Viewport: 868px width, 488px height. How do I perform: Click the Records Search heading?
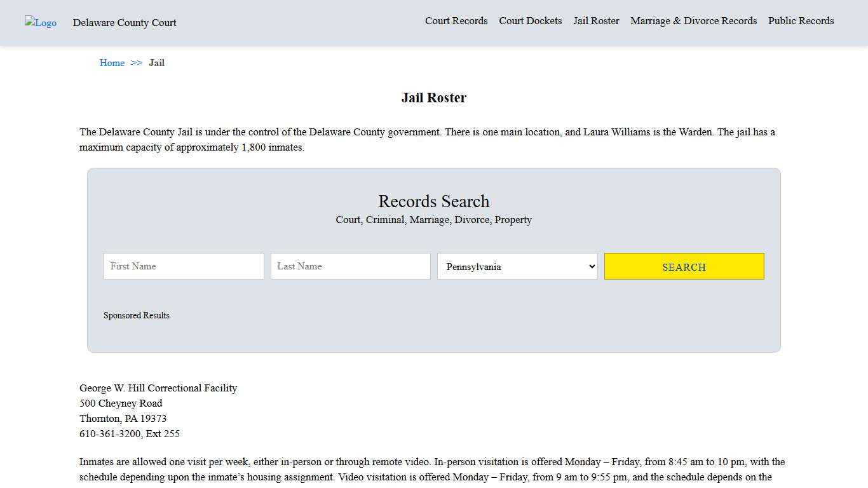point(433,201)
